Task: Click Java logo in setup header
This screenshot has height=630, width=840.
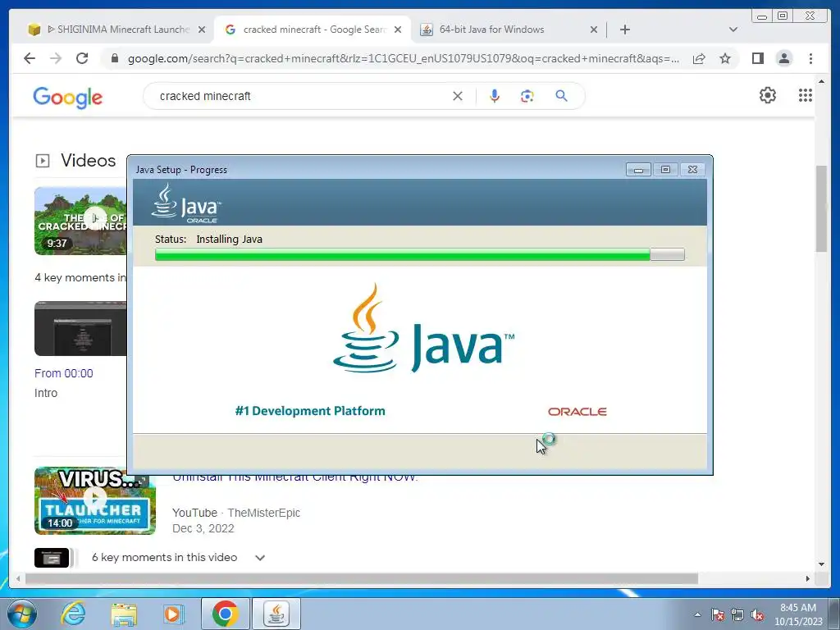Action: point(185,203)
